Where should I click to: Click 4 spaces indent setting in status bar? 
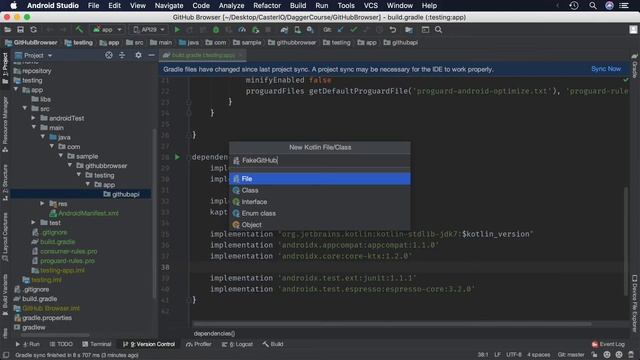pos(538,355)
